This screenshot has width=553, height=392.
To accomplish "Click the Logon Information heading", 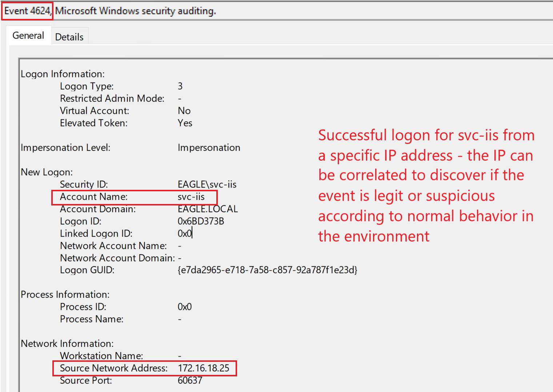I will (x=63, y=74).
